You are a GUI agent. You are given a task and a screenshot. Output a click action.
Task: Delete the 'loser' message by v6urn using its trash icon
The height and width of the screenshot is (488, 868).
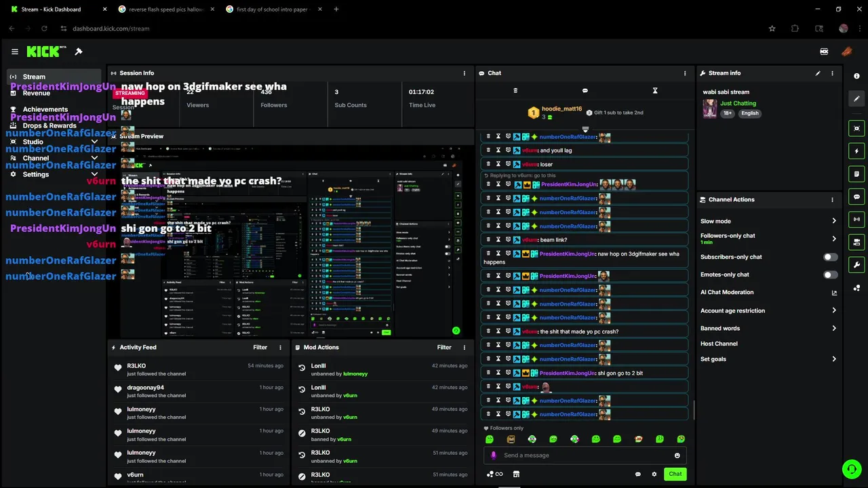[x=488, y=164]
